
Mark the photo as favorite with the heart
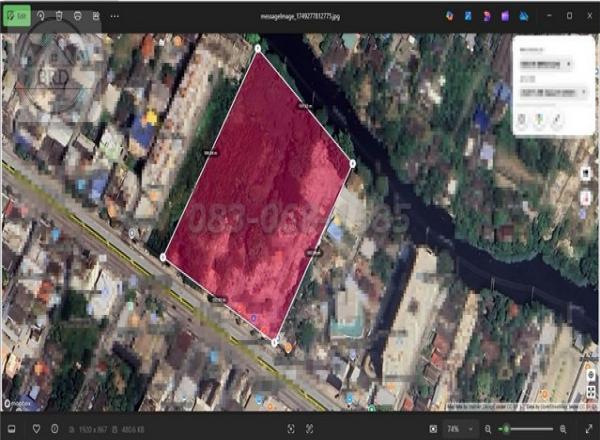[36, 428]
